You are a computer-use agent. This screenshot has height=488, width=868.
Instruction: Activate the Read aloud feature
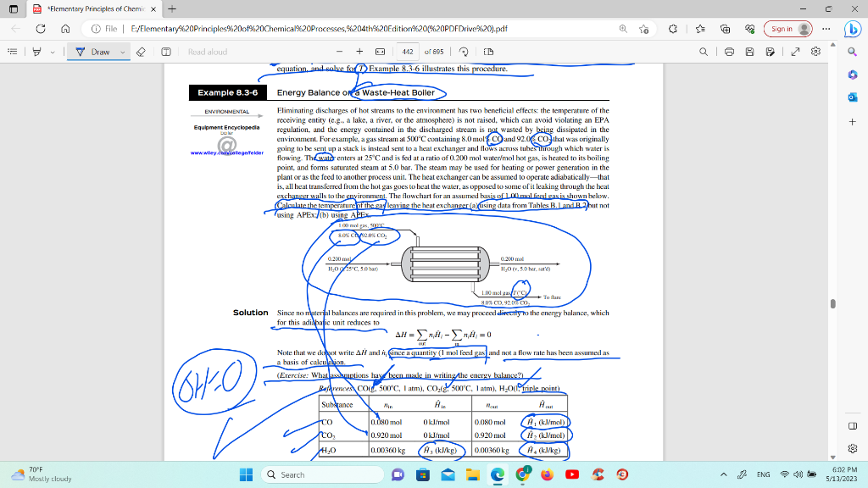pyautogui.click(x=208, y=53)
